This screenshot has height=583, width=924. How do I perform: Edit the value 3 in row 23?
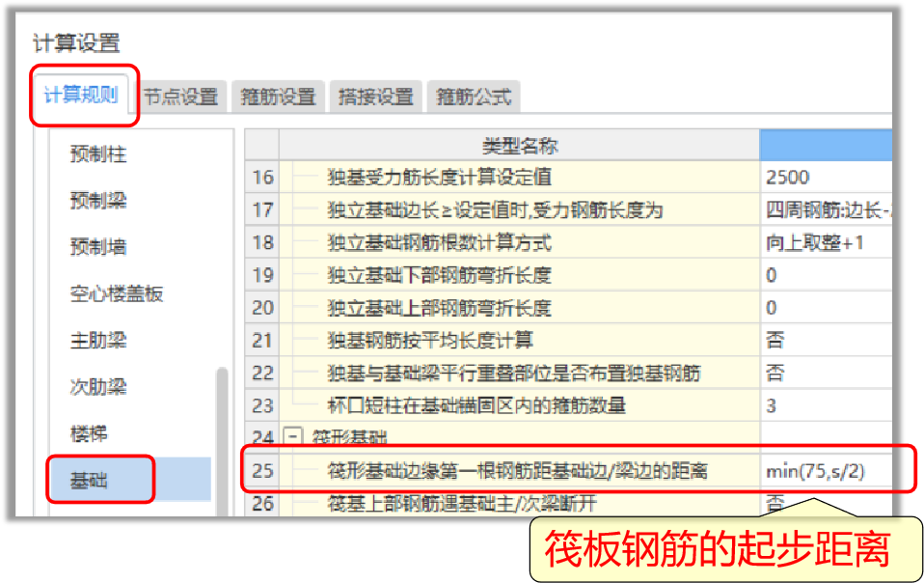(826, 405)
